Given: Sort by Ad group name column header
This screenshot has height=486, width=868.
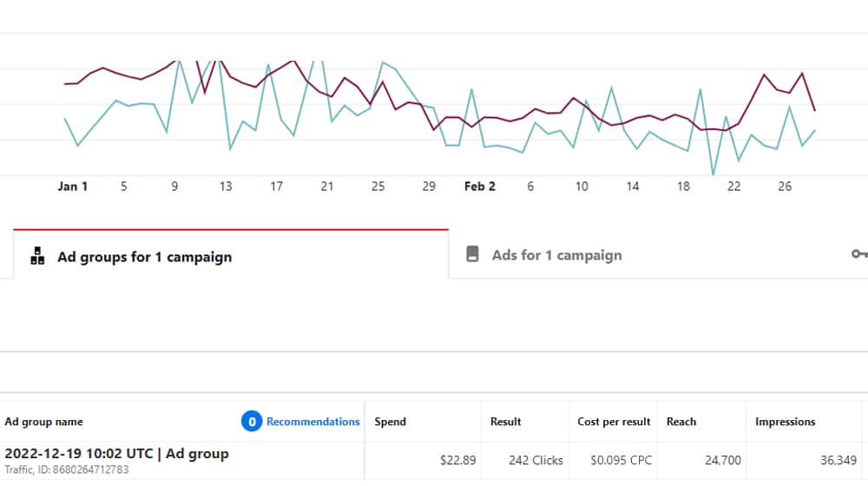Looking at the screenshot, I should tap(43, 422).
